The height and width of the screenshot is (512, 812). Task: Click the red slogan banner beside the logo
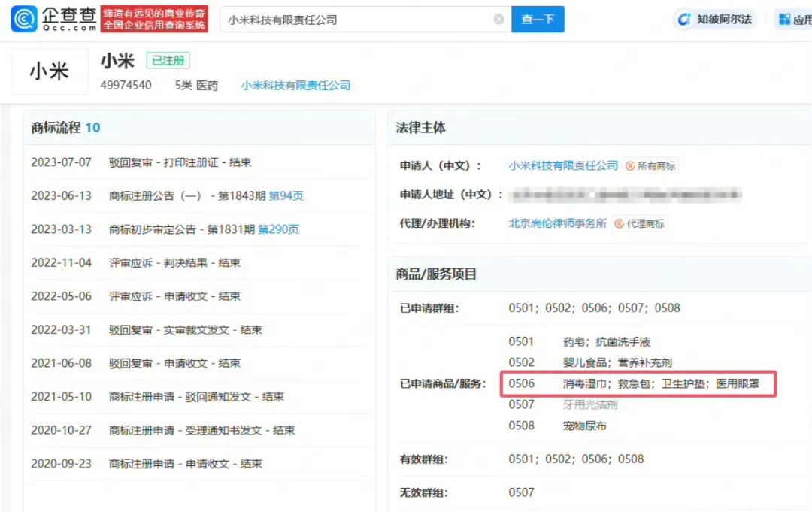(x=154, y=19)
